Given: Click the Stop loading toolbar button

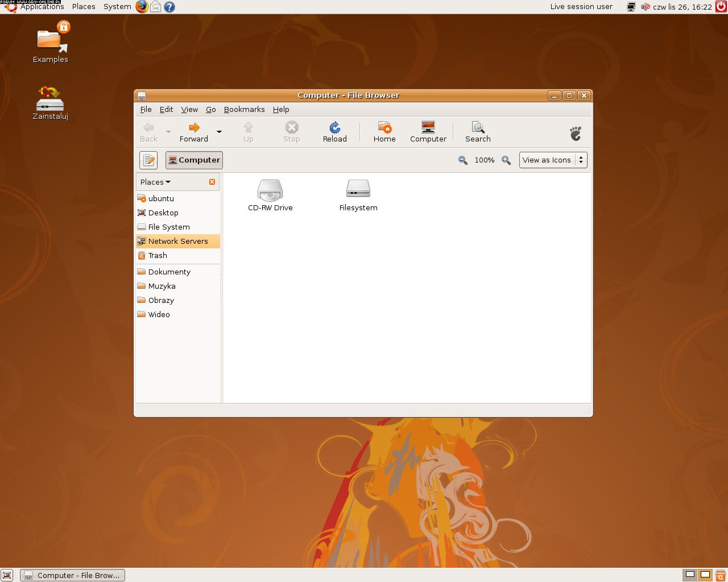Looking at the screenshot, I should click(x=292, y=132).
